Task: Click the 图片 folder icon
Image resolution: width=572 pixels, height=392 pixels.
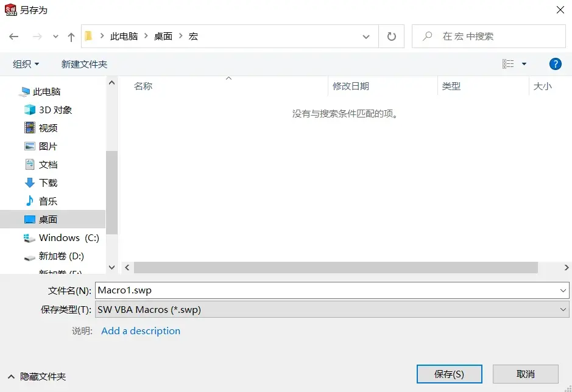Action: [x=30, y=146]
